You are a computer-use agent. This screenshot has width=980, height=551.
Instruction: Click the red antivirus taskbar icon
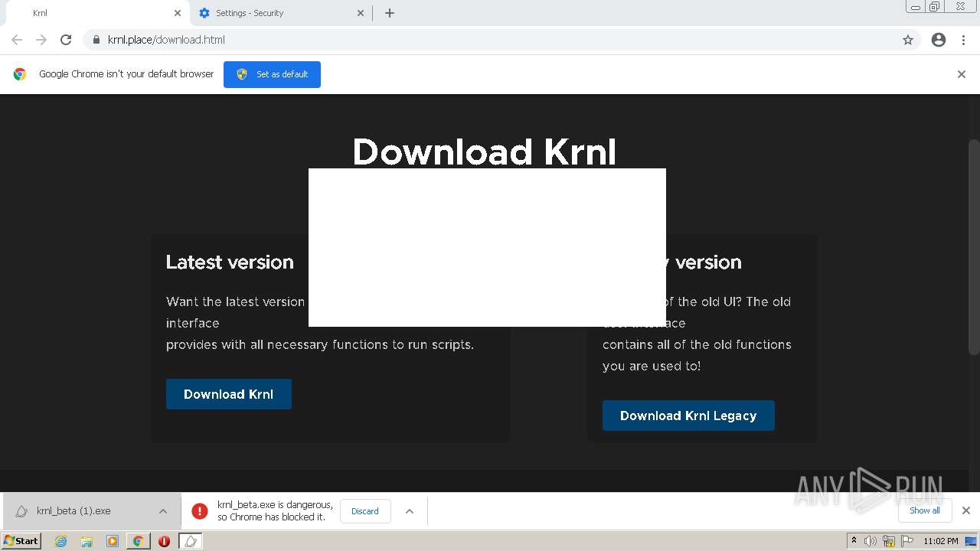pos(164,541)
